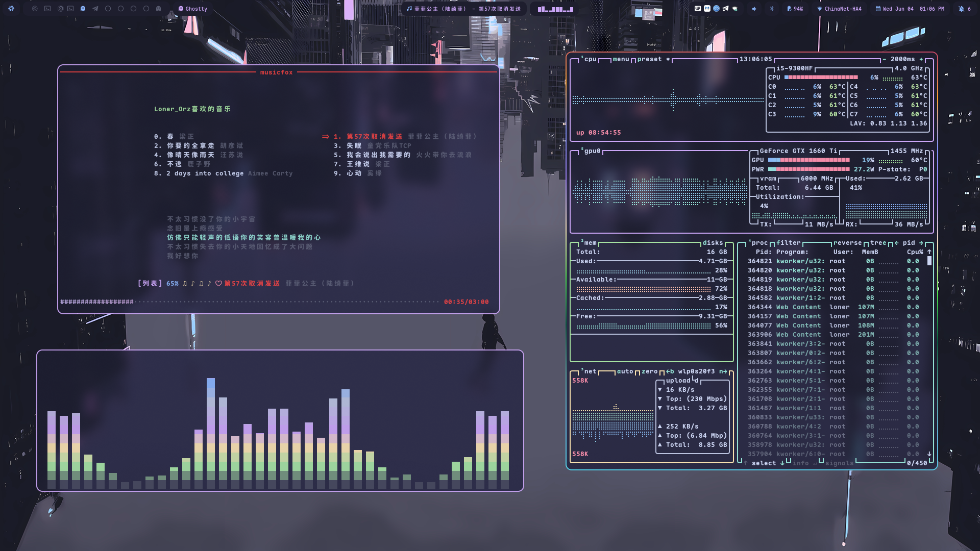Screen dimensions: 980x551
Task: Open the qBittorrent tray icon
Action: 716,9
